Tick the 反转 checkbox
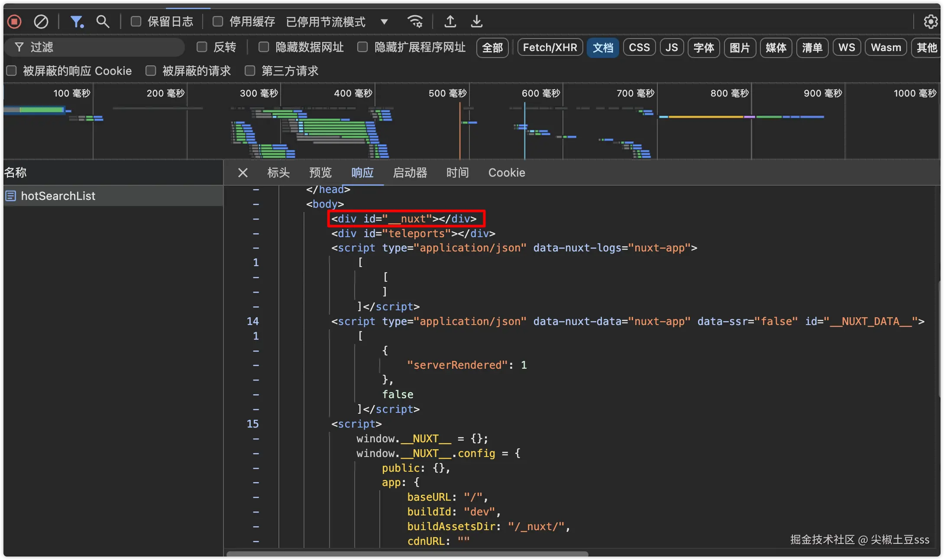Screen dimensions: 944x560 coord(202,47)
